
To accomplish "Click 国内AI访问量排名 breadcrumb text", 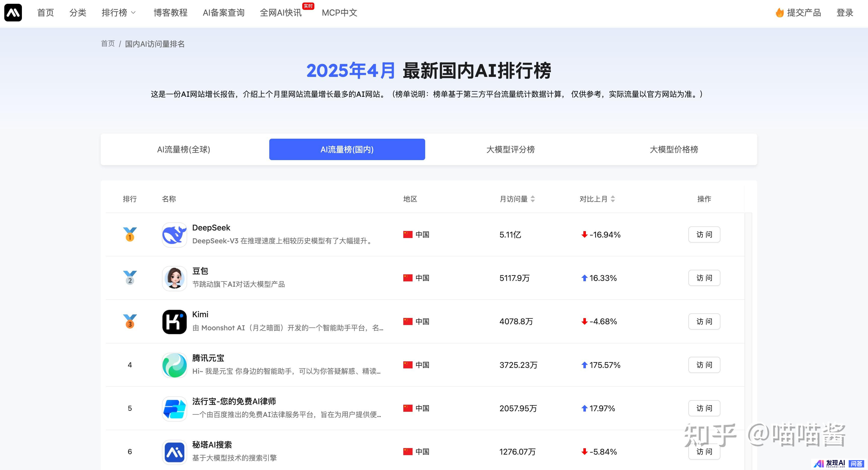I will click(x=155, y=44).
